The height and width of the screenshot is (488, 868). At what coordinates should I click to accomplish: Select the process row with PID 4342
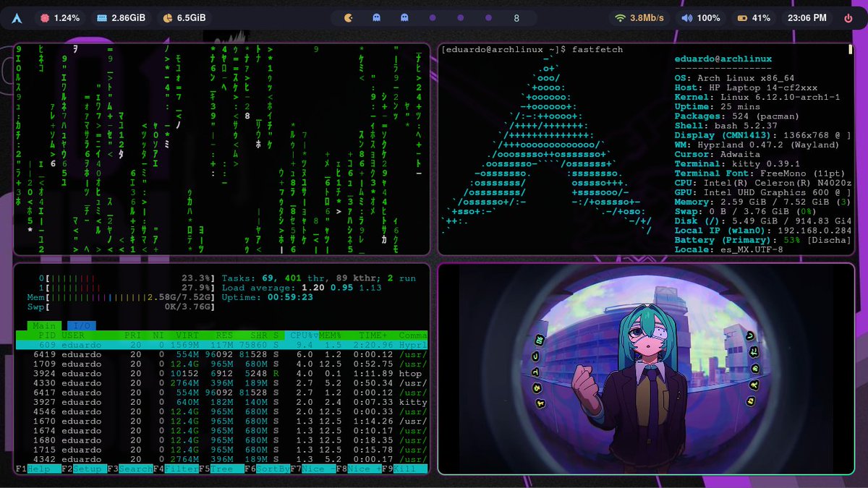(x=221, y=459)
